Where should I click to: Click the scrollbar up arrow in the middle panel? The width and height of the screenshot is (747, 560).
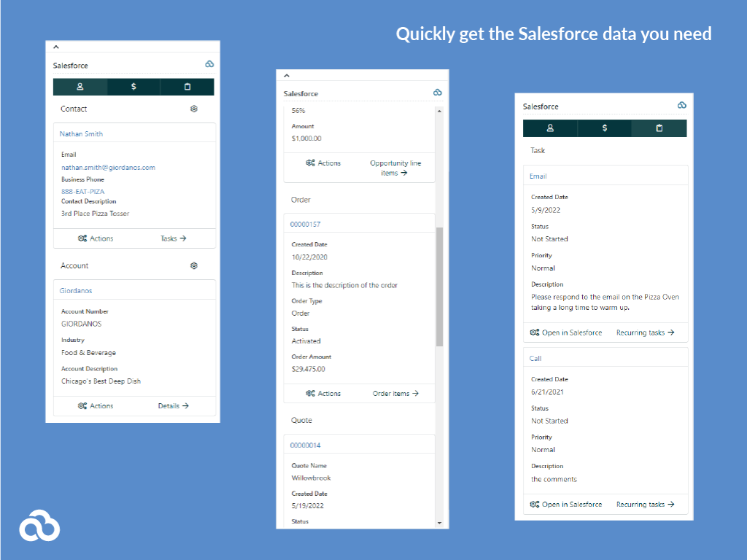[440, 109]
